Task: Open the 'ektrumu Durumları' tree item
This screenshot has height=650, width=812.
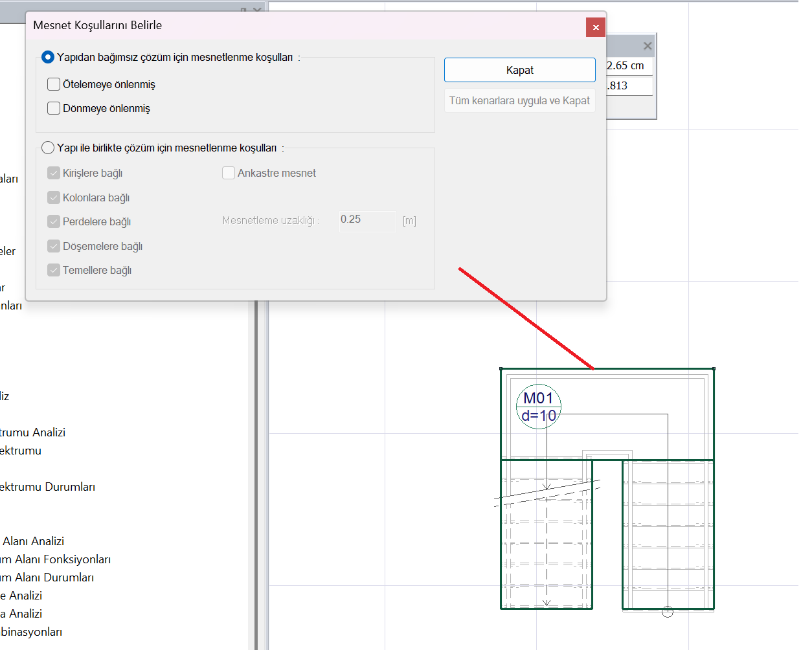Action: (x=47, y=487)
